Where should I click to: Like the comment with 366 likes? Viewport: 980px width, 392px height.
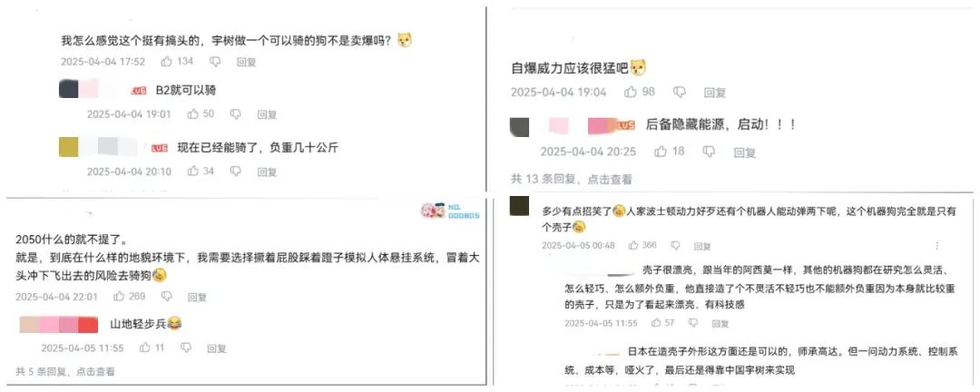pyautogui.click(x=633, y=246)
